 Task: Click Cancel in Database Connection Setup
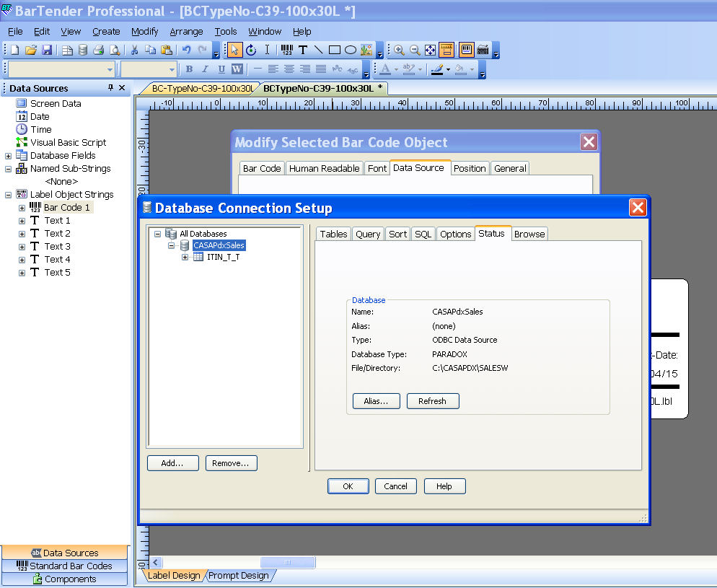coord(395,486)
